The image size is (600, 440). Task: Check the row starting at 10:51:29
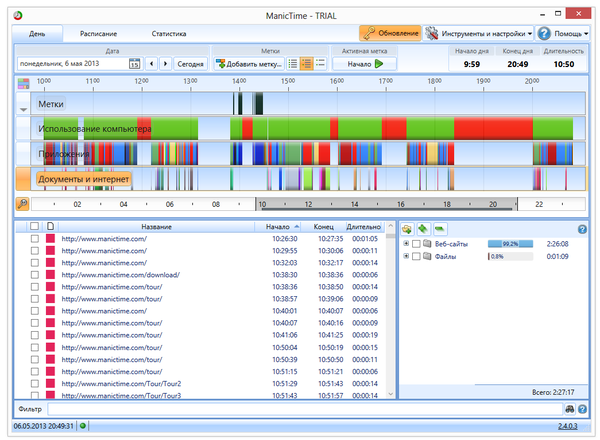pyautogui.click(x=35, y=383)
